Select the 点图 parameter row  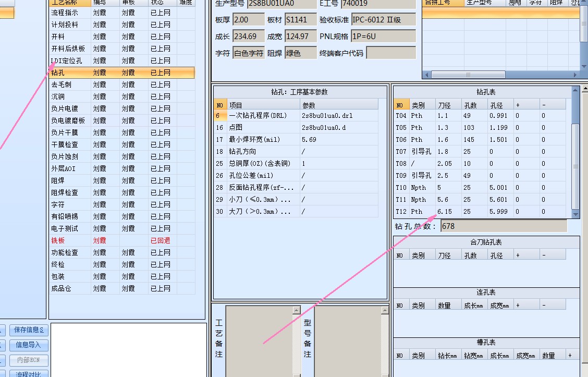(296, 128)
